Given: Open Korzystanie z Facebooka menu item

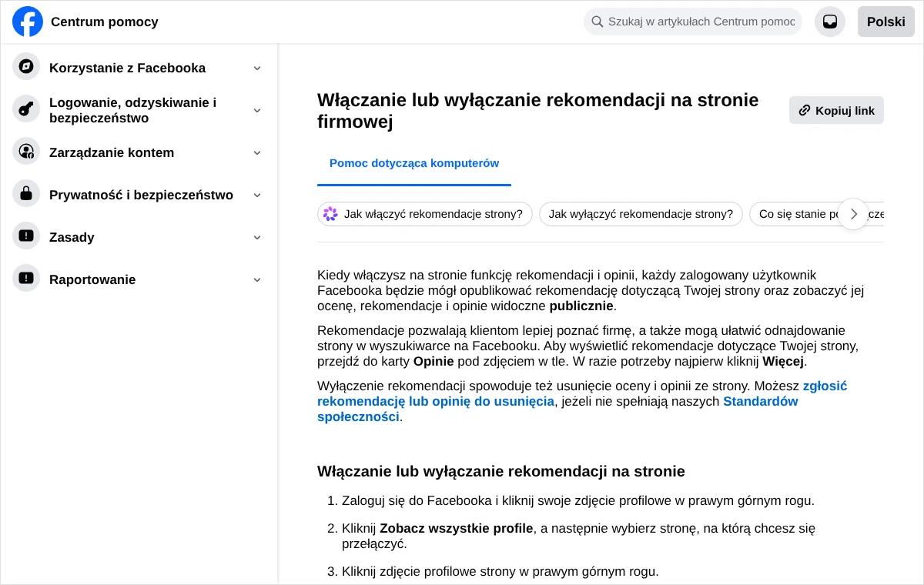Looking at the screenshot, I should point(139,68).
